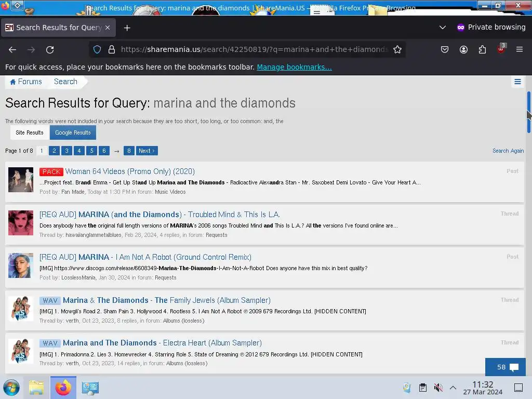Expand the list all tabs chevron
Screen dimensions: 532x399
point(443,27)
